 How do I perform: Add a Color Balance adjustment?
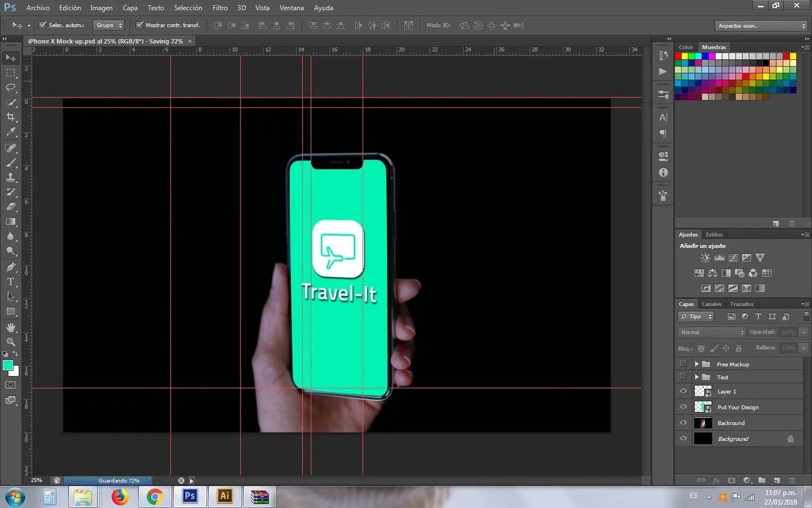click(712, 273)
